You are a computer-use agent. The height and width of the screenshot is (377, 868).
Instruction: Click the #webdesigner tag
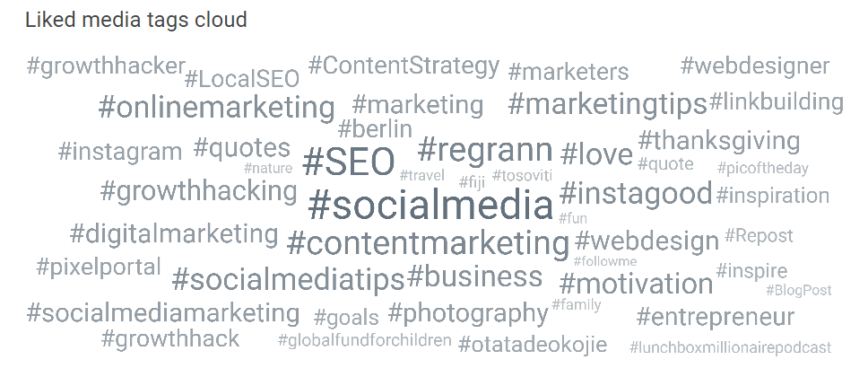click(754, 66)
